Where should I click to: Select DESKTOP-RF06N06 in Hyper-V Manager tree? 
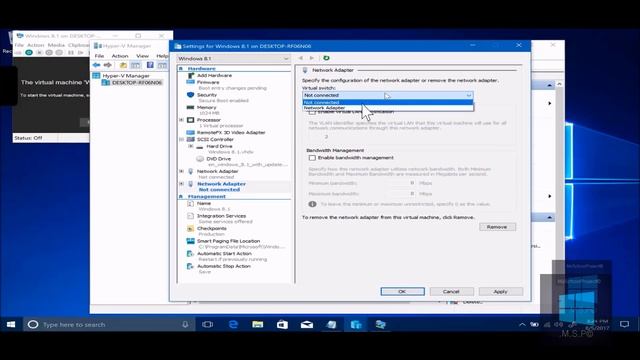pos(137,82)
